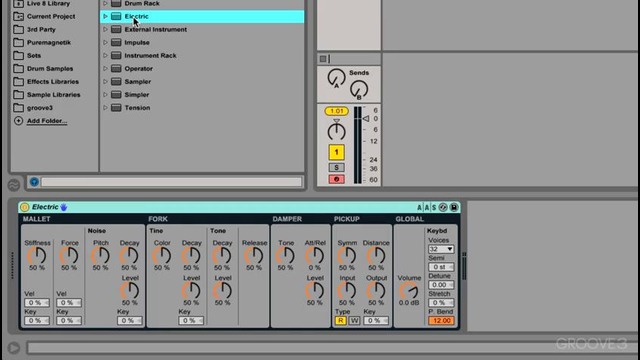Click the Electric device save preset icon

(x=453, y=207)
